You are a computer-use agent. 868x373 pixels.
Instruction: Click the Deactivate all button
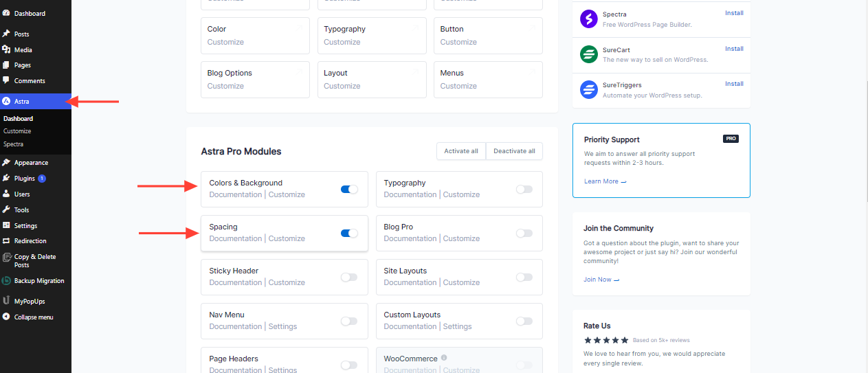[514, 151]
